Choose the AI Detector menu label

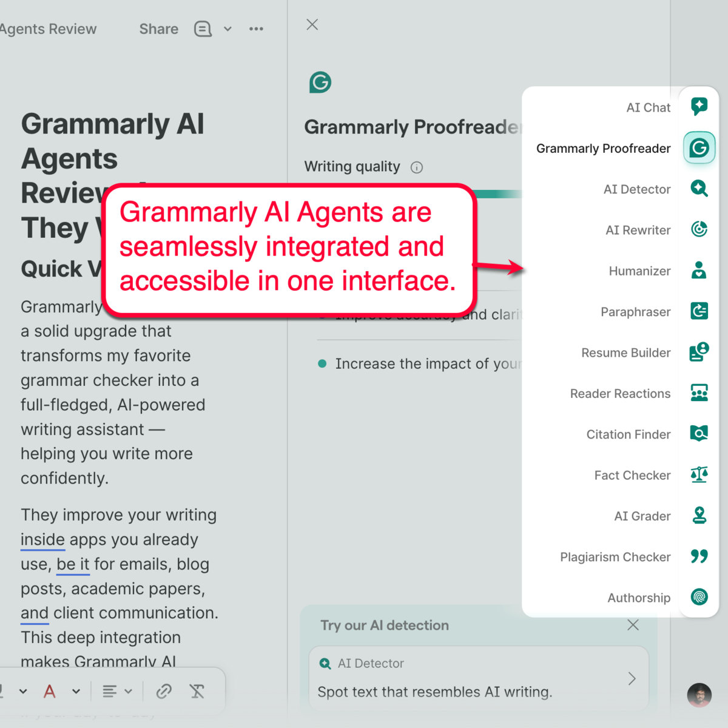tap(636, 189)
